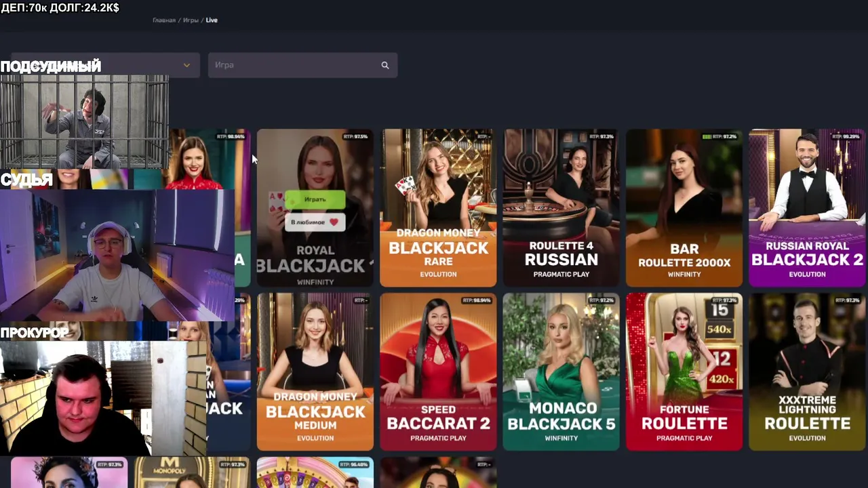Click Pragmatic Play label under Fortune Roulette
This screenshot has width=868, height=488.
tap(684, 439)
